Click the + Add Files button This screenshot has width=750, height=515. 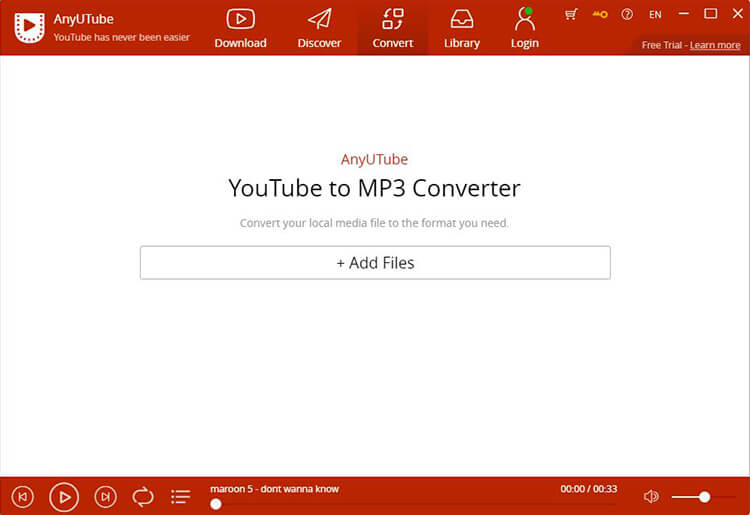[375, 263]
